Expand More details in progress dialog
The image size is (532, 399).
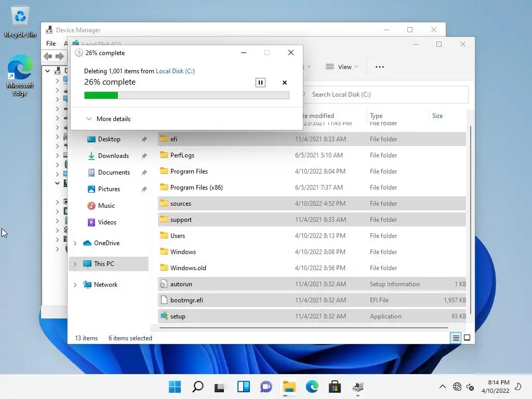(108, 119)
